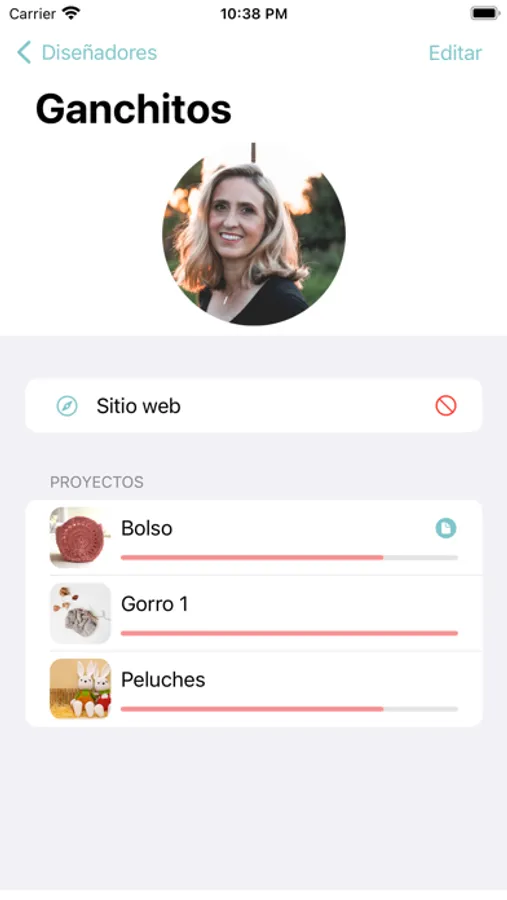
Task: Tap the document icon on Bolso
Action: tap(446, 528)
